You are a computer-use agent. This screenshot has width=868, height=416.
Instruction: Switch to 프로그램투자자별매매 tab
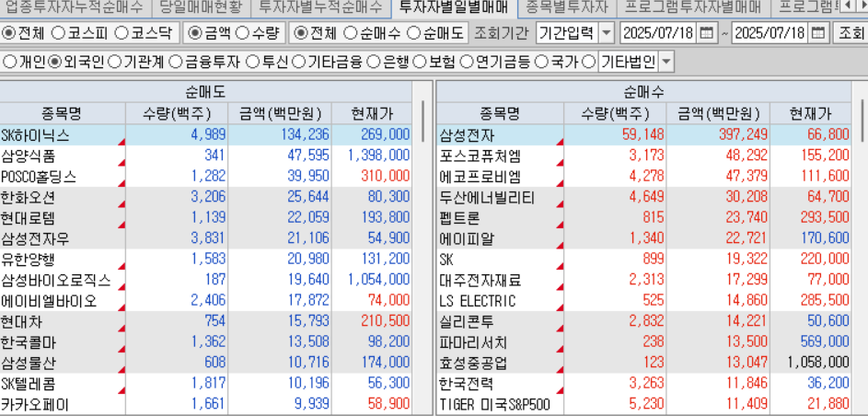692,7
